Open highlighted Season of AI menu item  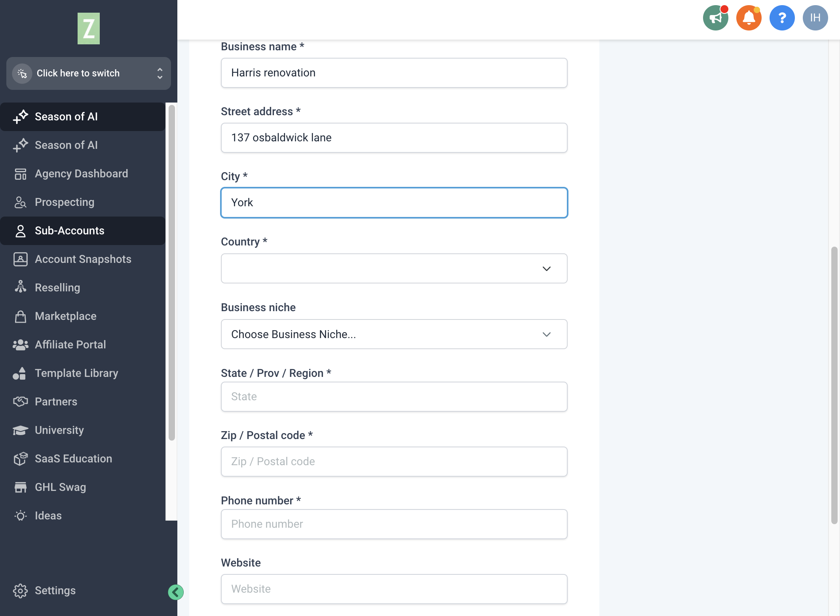click(83, 117)
